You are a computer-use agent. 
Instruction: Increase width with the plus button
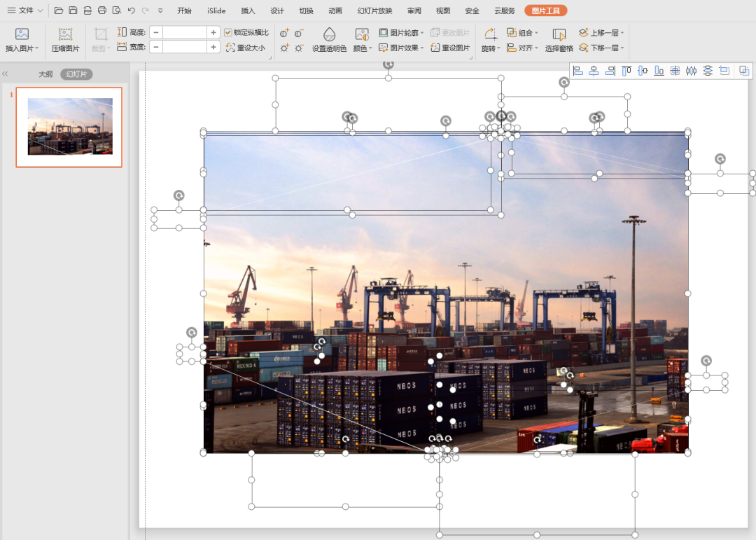213,47
